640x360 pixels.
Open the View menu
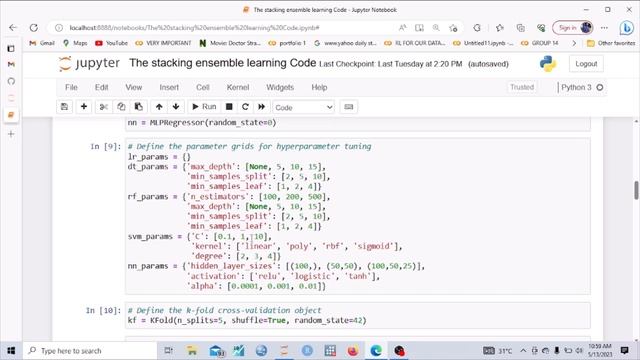coord(133,87)
